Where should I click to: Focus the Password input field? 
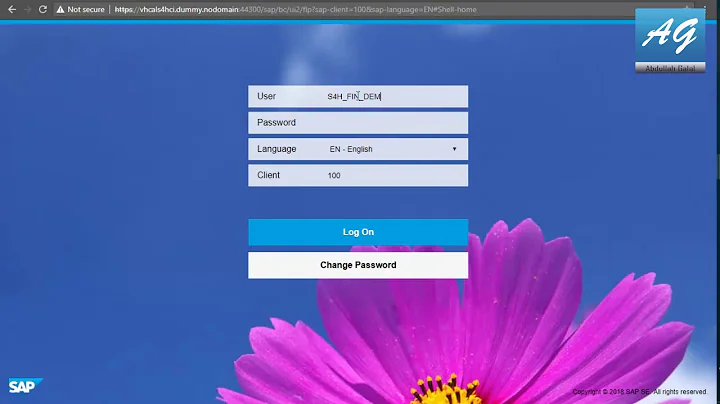click(358, 123)
